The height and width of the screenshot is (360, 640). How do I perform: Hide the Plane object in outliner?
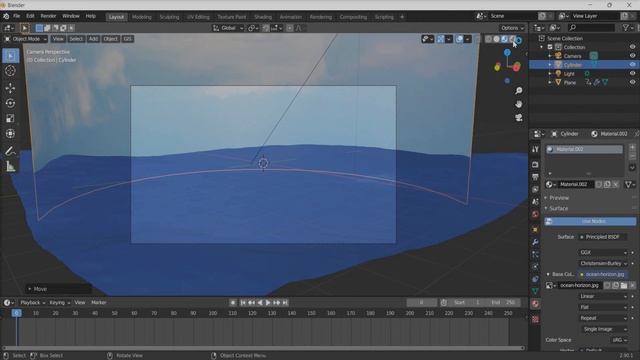632,82
